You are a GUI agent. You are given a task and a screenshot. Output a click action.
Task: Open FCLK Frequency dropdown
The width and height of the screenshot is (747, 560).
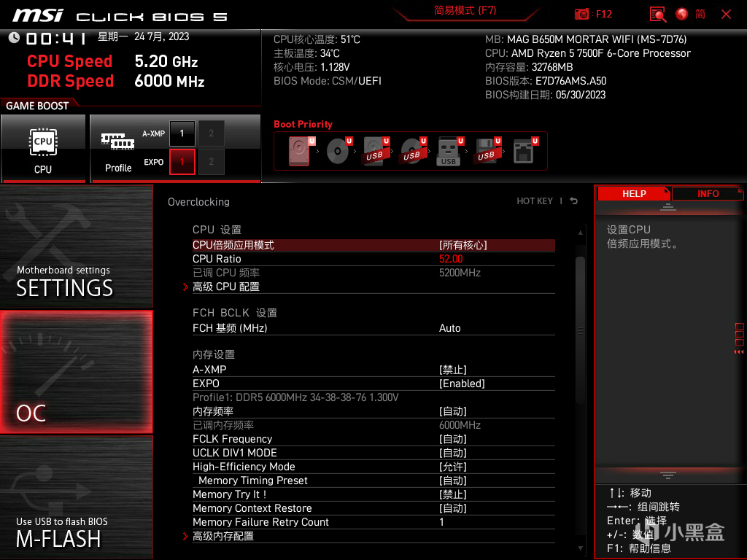(453, 438)
